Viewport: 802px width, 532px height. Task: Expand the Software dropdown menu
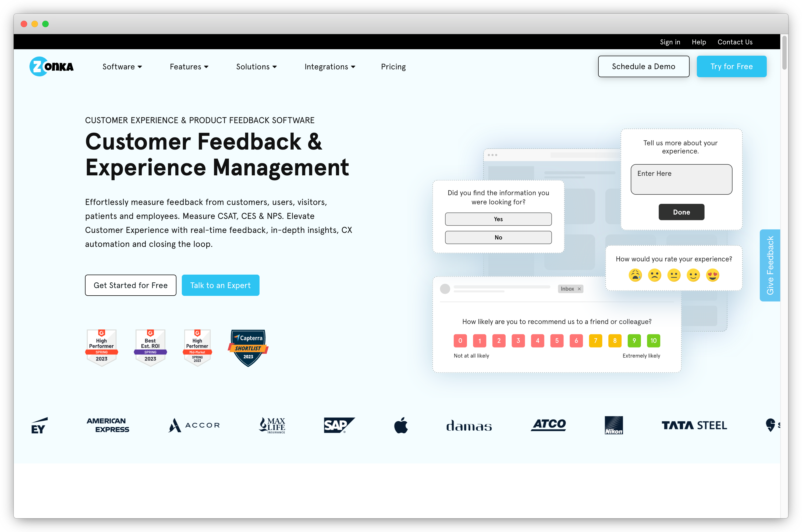[x=122, y=66]
